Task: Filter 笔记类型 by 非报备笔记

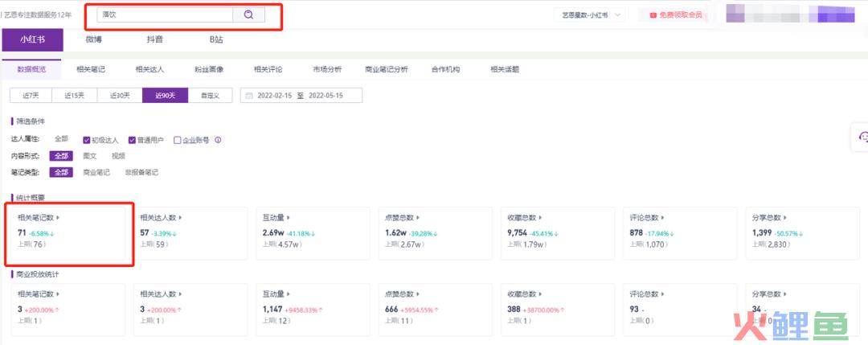Action: point(141,172)
